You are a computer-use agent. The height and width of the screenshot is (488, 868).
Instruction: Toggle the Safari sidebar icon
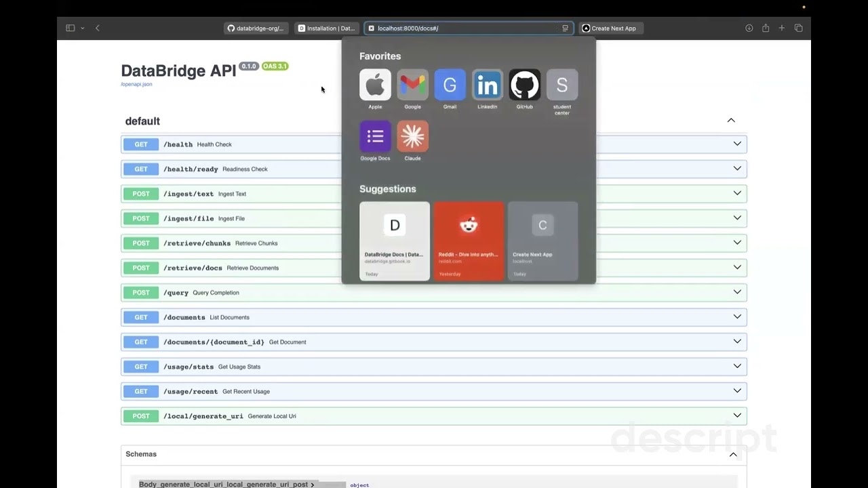[x=70, y=28]
